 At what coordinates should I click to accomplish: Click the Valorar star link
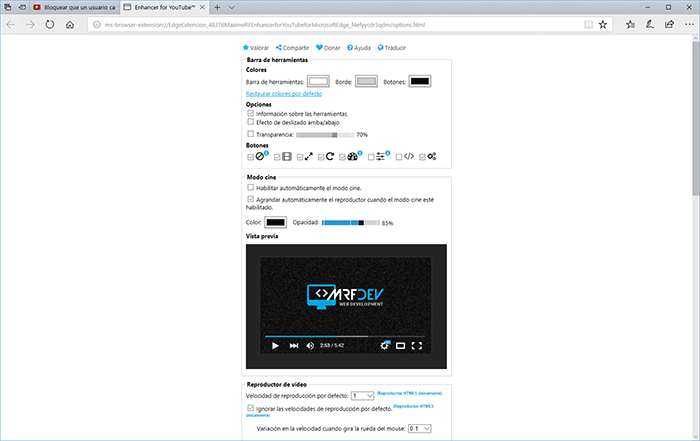[255, 48]
